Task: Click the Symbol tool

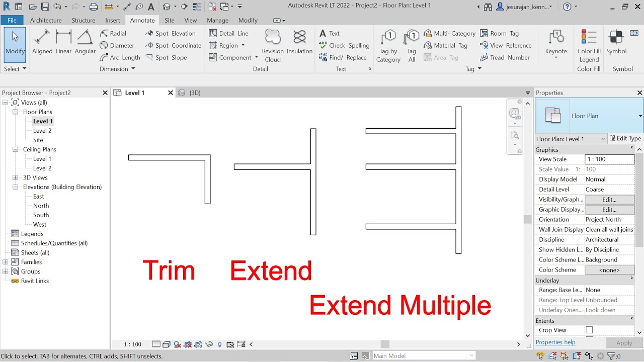Action: [x=616, y=42]
